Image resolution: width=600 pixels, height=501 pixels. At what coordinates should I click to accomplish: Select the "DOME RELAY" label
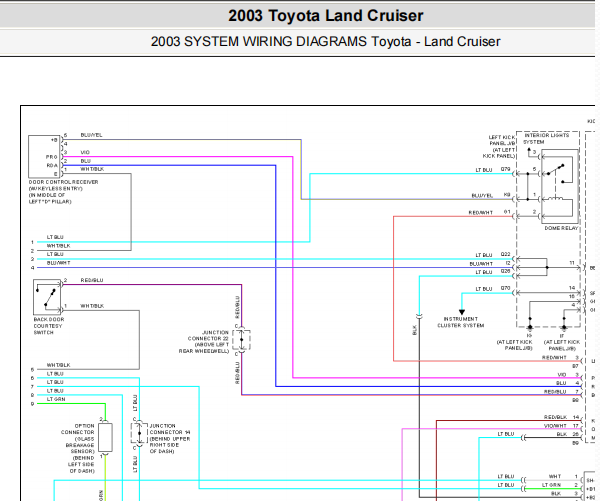pos(561,228)
